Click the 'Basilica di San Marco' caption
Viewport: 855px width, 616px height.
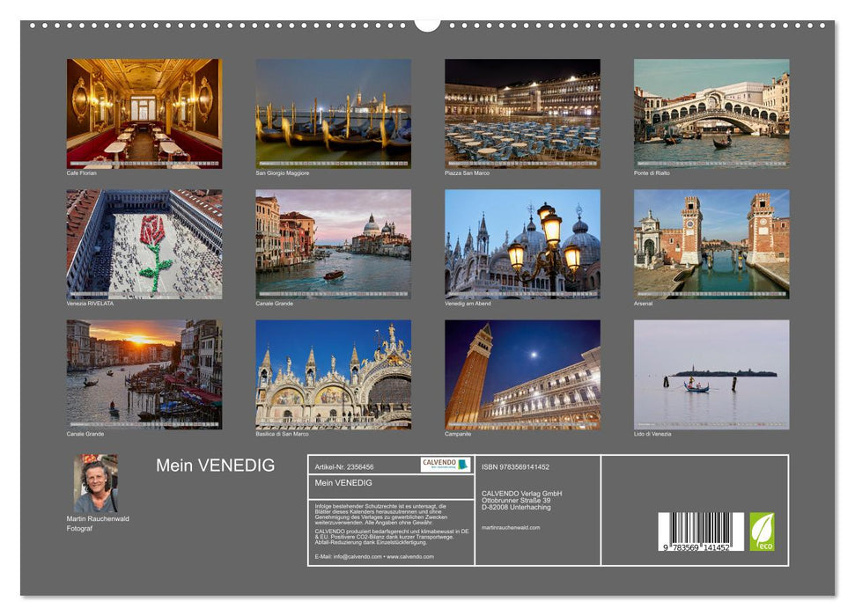282,435
